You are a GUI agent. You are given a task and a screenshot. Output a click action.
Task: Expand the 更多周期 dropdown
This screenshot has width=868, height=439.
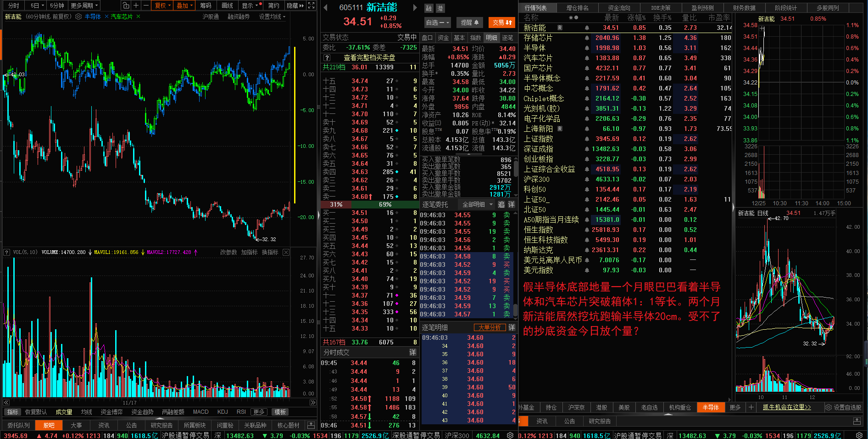coord(84,6)
